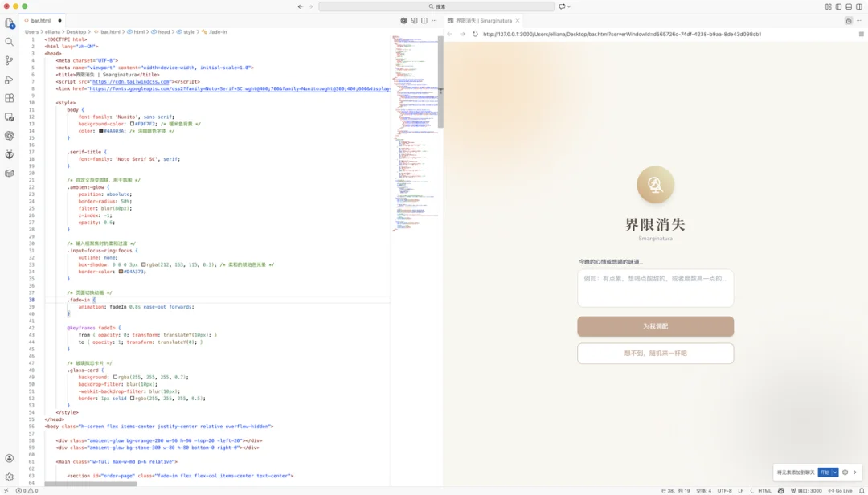Open the chevron next to the 开始 button

tap(835, 472)
